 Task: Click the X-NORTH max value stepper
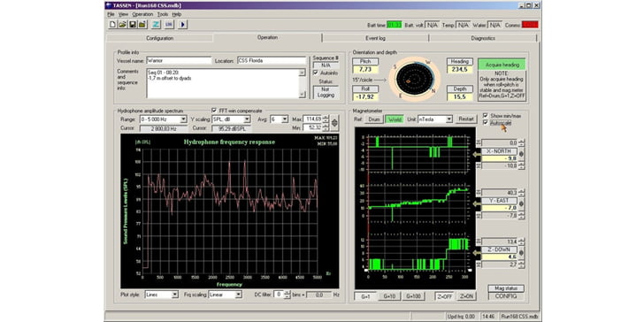click(x=521, y=142)
